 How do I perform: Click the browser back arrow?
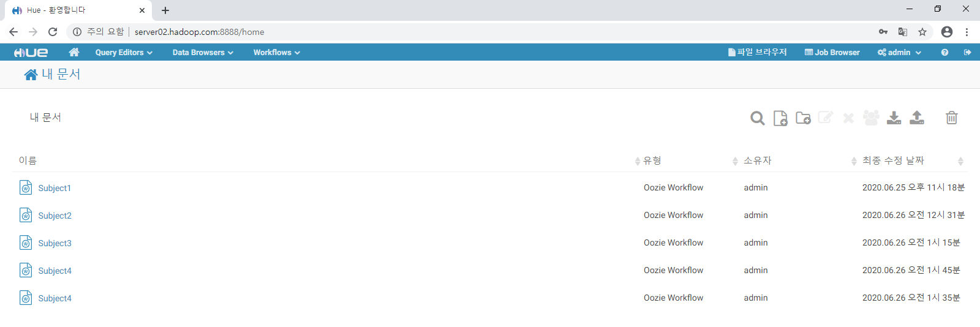click(x=13, y=32)
